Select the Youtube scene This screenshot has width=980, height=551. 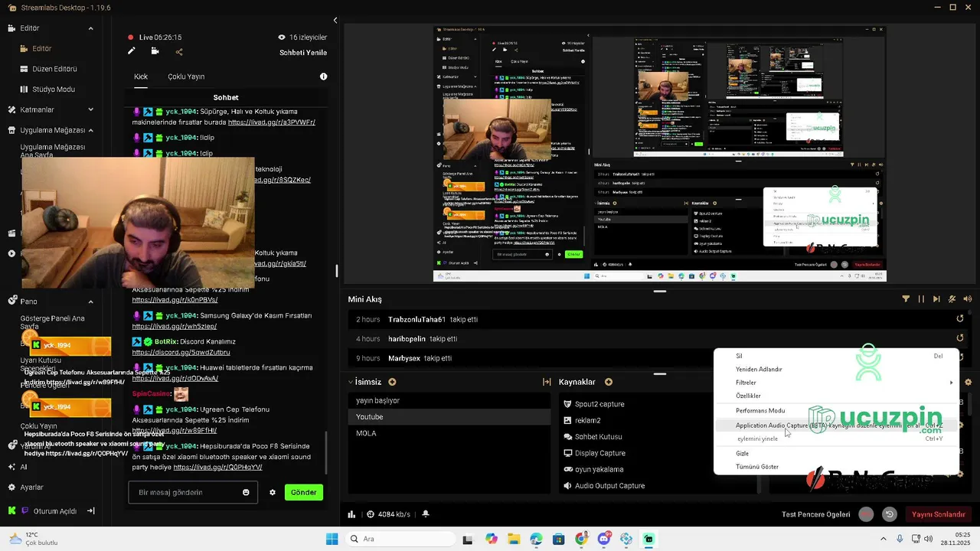point(449,417)
